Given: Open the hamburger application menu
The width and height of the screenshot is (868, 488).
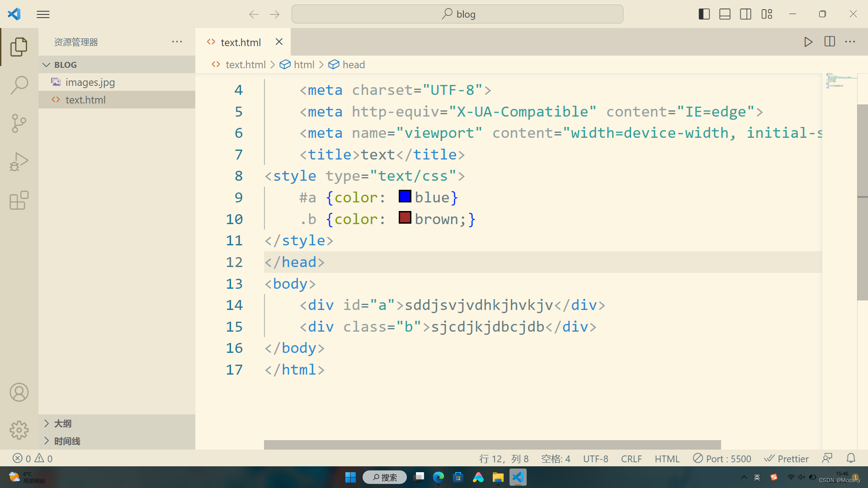Looking at the screenshot, I should [x=43, y=14].
